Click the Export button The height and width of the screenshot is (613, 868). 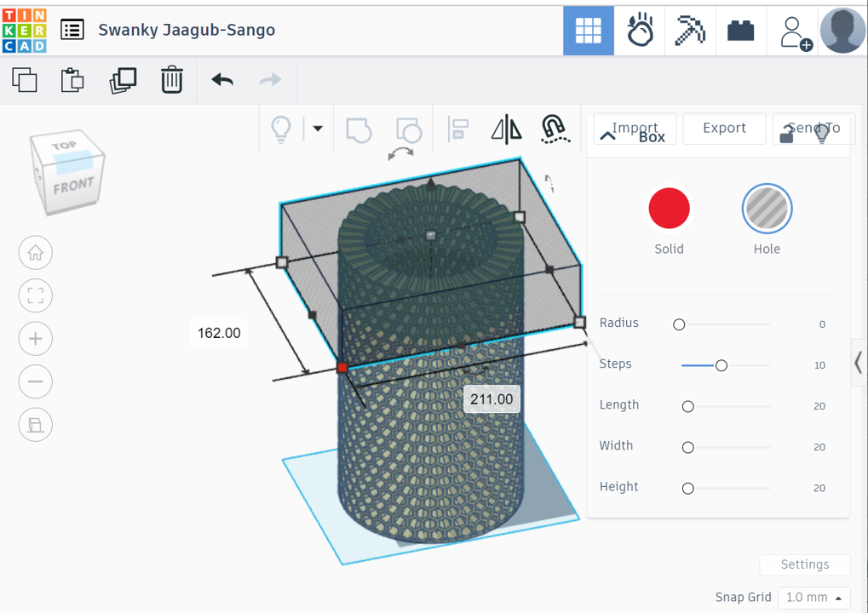(724, 128)
